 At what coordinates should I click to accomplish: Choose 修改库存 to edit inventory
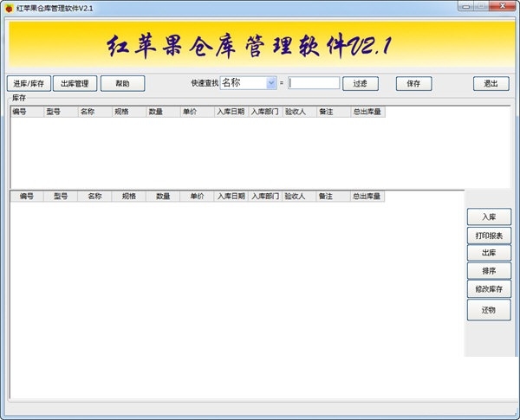489,288
